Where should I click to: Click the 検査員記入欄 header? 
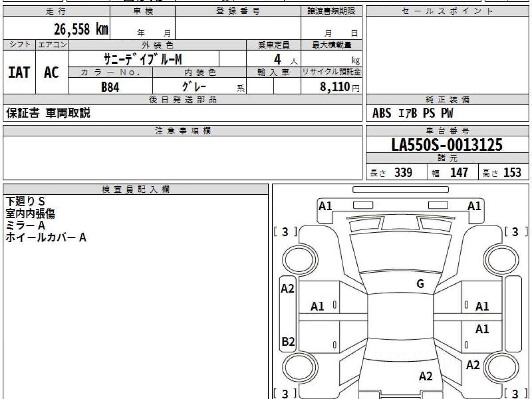point(136,189)
